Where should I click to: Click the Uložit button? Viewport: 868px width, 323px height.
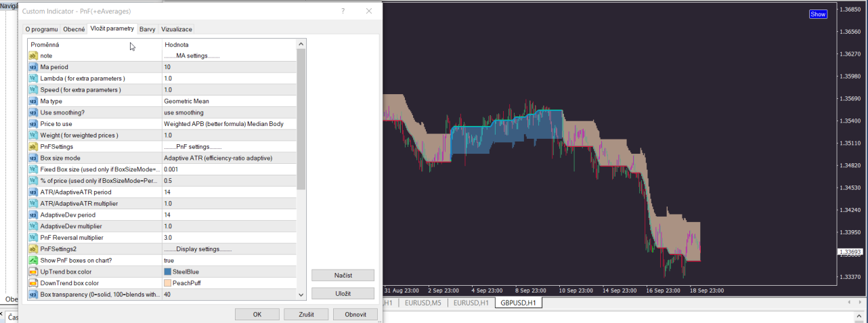(343, 293)
